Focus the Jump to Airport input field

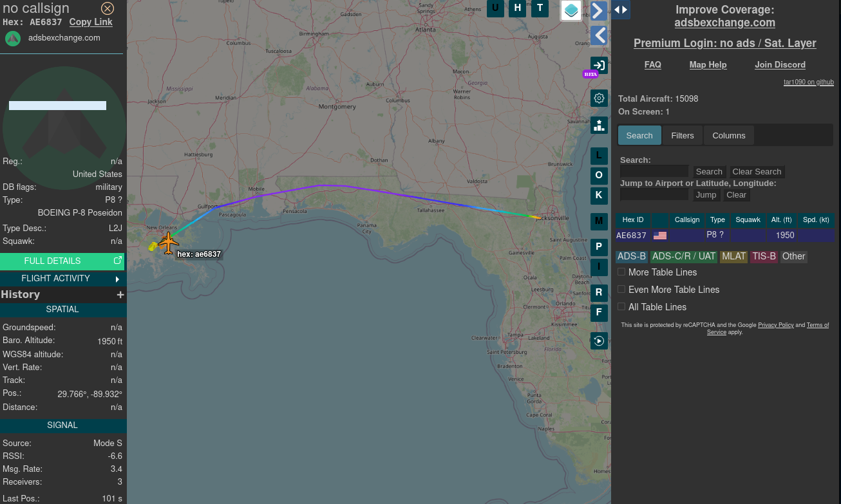654,194
